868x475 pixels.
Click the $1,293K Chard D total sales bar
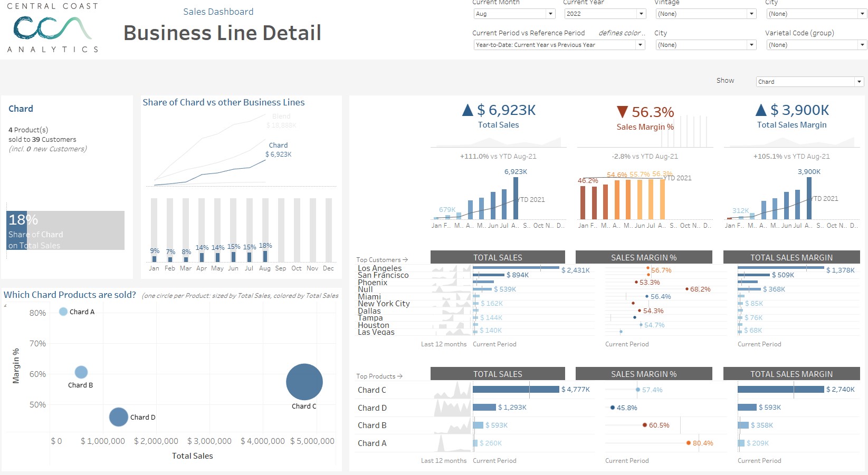(484, 408)
